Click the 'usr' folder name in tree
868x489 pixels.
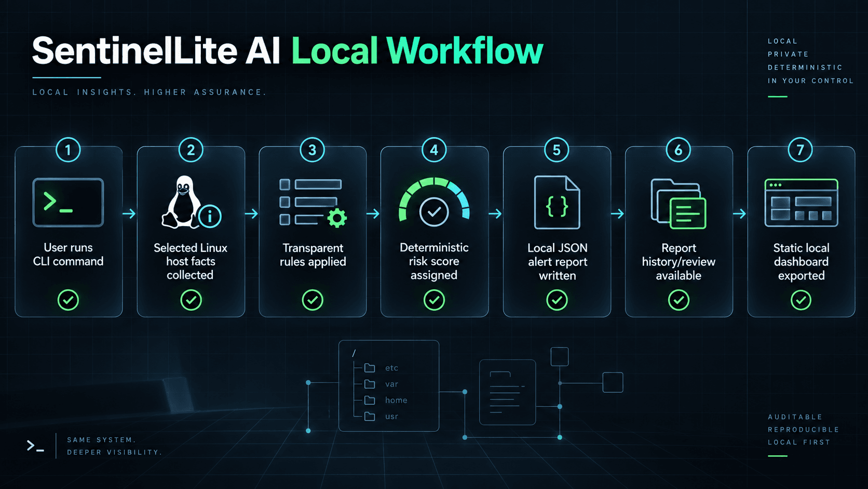(x=391, y=417)
